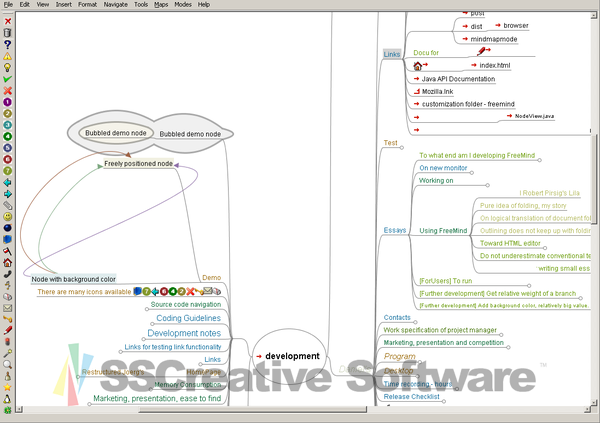Open the Insert menu

point(64,5)
